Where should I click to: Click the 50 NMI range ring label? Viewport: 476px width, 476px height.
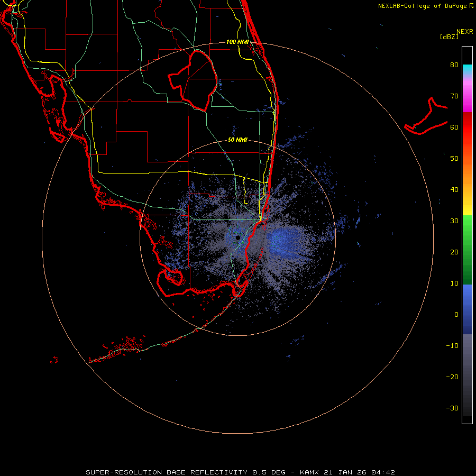pyautogui.click(x=237, y=140)
